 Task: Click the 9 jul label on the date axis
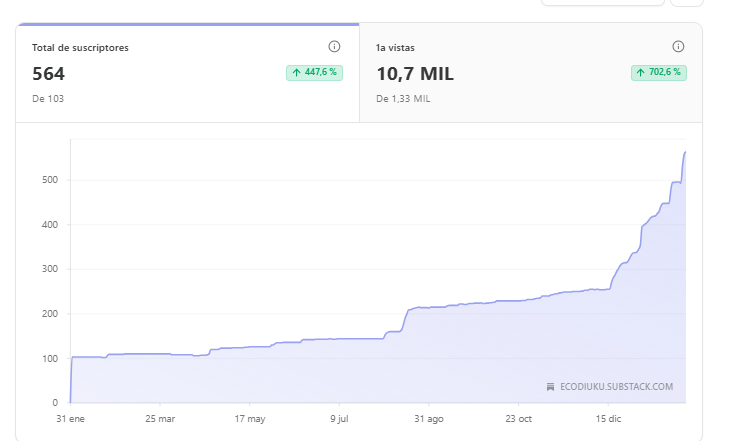[340, 419]
